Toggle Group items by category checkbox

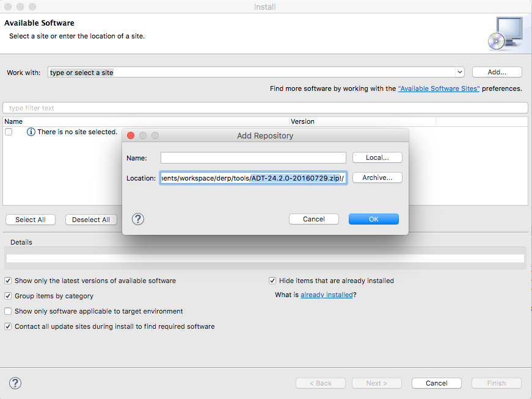pyautogui.click(x=8, y=296)
